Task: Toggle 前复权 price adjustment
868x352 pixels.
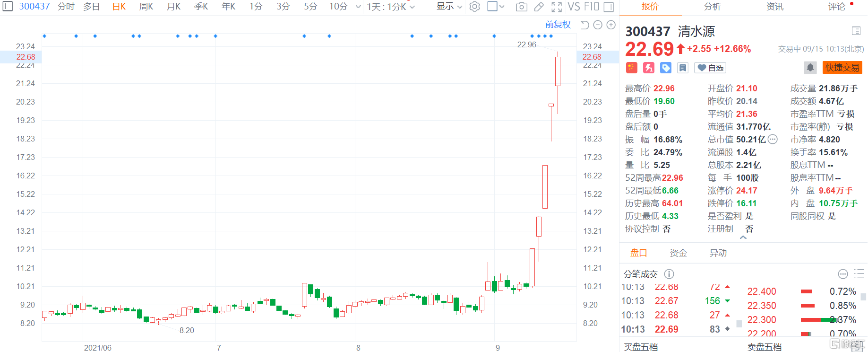Action: coord(558,25)
